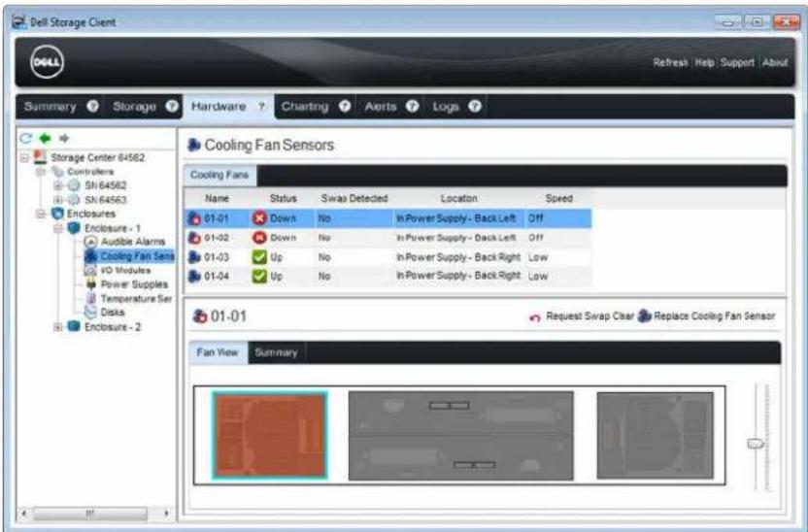Click fan icon of row 01-03
The image size is (808, 532).
tap(194, 257)
